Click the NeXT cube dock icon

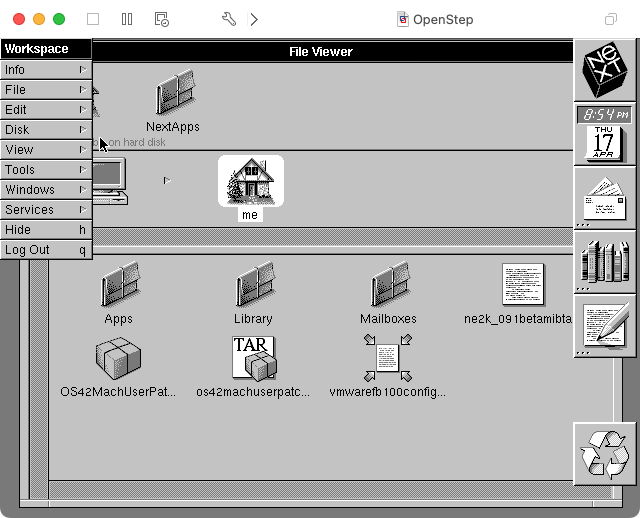coord(604,69)
